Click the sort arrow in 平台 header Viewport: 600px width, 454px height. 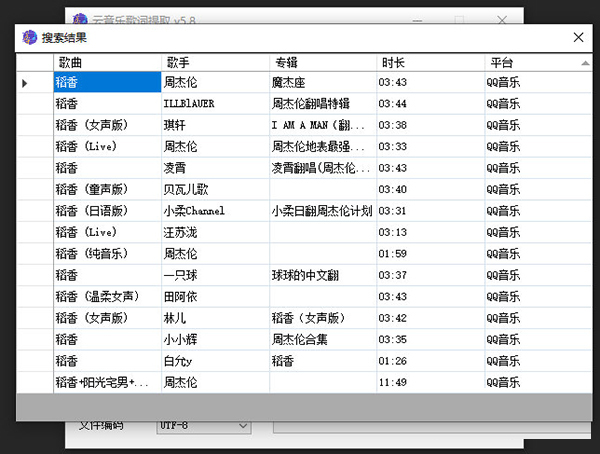[585, 63]
